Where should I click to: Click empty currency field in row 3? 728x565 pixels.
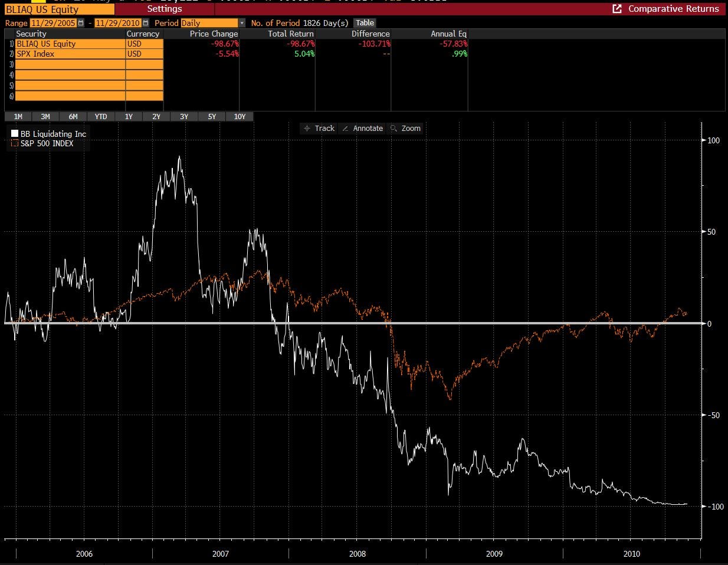coord(145,64)
